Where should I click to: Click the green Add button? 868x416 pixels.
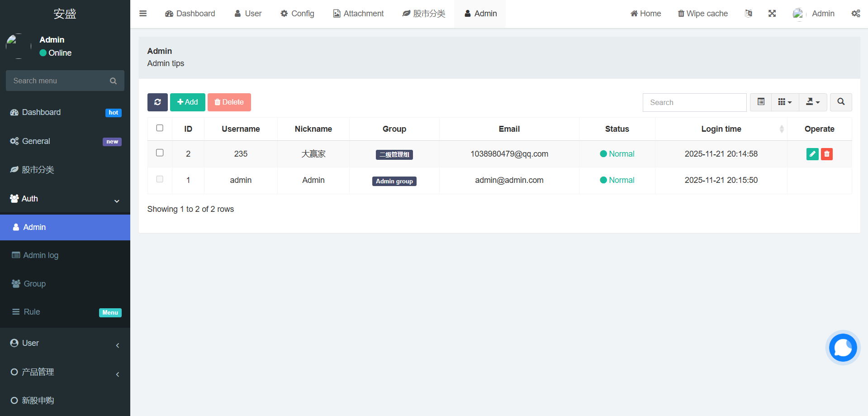[x=188, y=102]
